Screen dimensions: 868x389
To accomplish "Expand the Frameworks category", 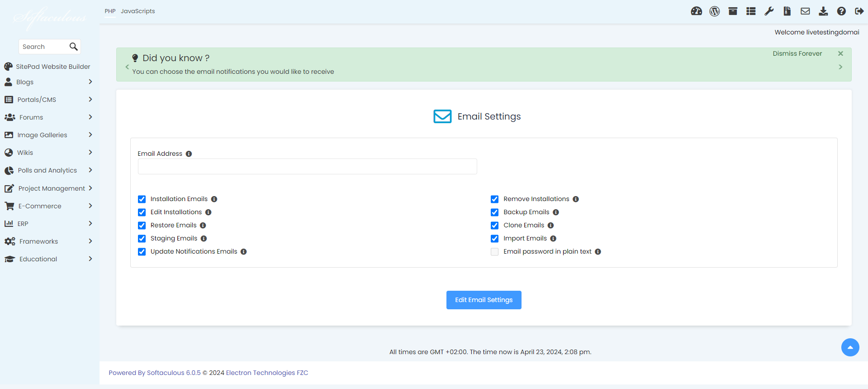I will pos(48,241).
